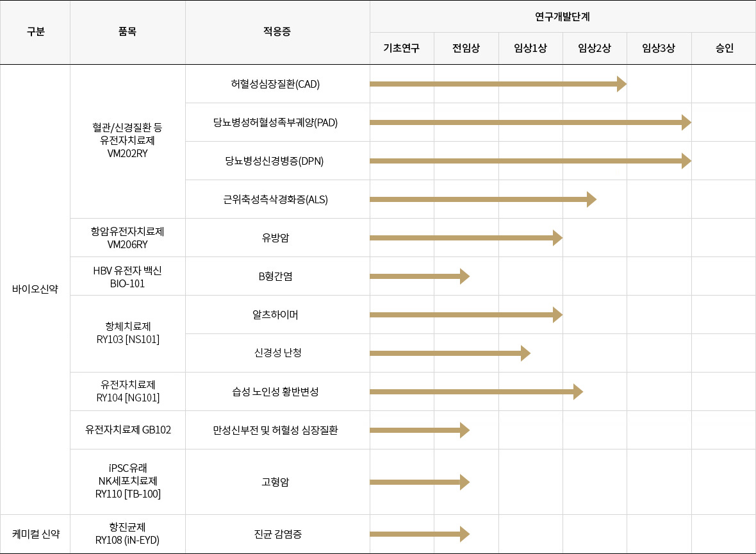The width and height of the screenshot is (756, 554).
Task: Select the 승인 column header
Action: click(x=724, y=49)
